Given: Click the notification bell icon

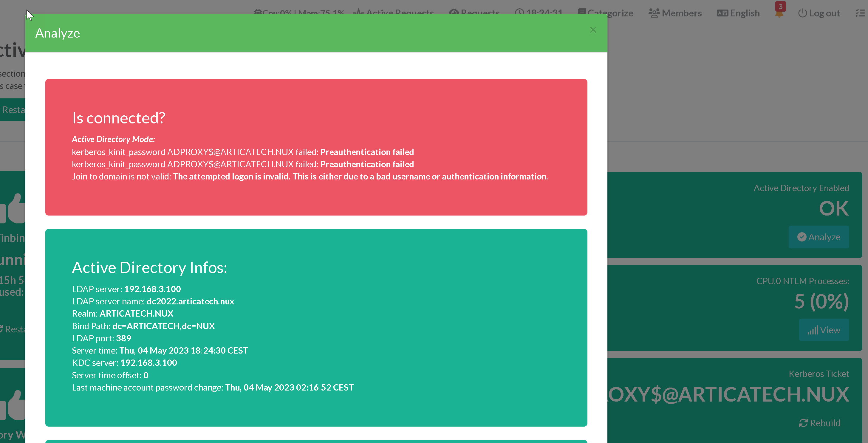Looking at the screenshot, I should point(779,13).
